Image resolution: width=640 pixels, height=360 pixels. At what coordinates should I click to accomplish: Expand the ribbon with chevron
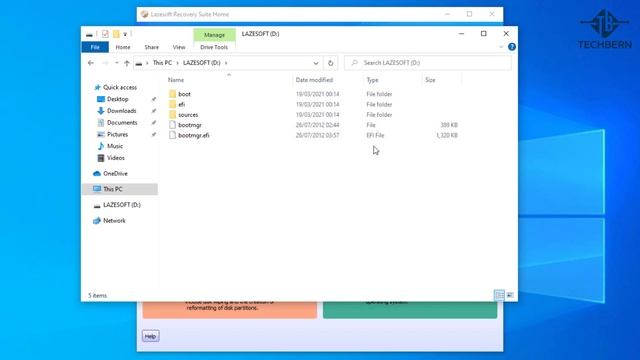coord(501,47)
